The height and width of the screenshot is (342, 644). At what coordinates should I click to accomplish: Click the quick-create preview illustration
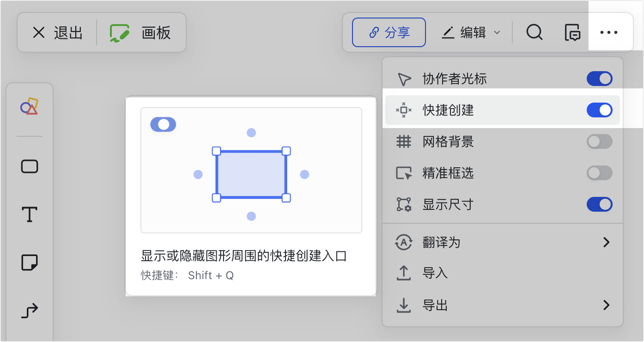click(x=251, y=170)
